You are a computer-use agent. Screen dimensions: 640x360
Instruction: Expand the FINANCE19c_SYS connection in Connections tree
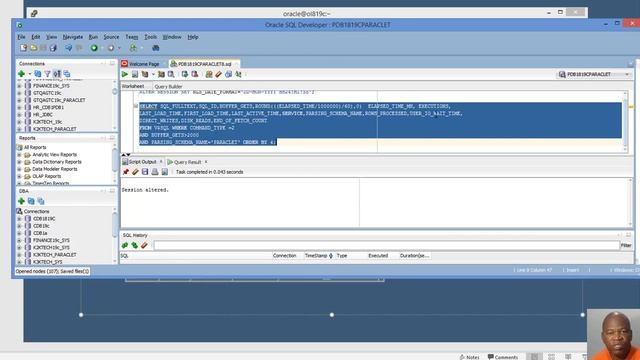[19, 86]
